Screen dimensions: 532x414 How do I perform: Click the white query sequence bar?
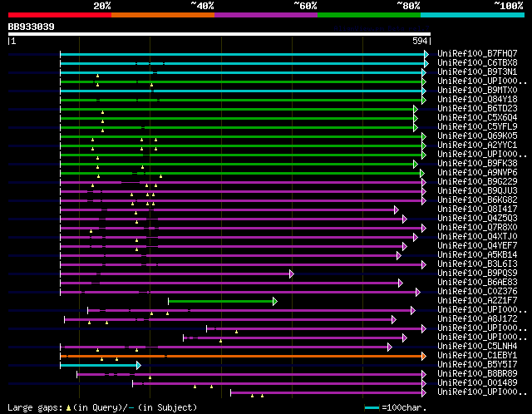tap(219, 34)
